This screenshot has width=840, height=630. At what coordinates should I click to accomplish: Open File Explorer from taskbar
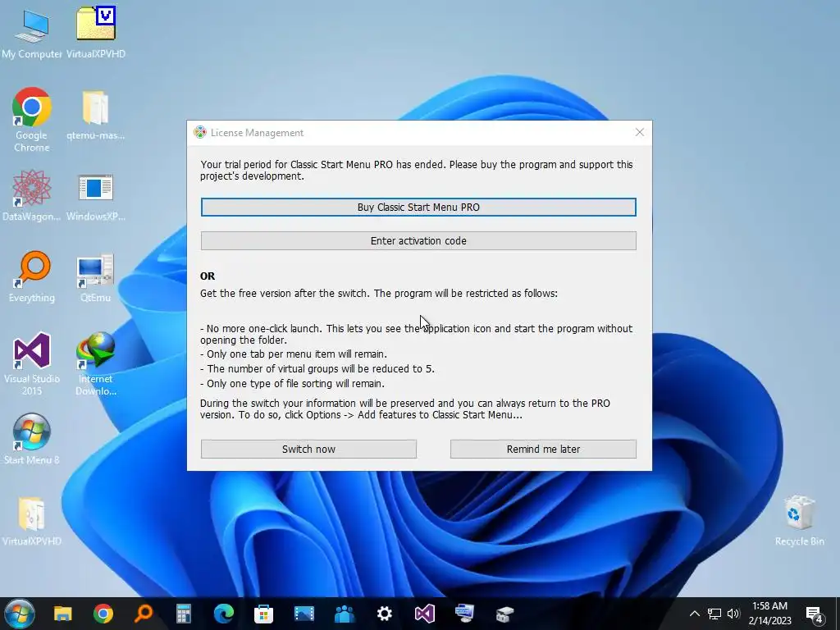coord(62,614)
